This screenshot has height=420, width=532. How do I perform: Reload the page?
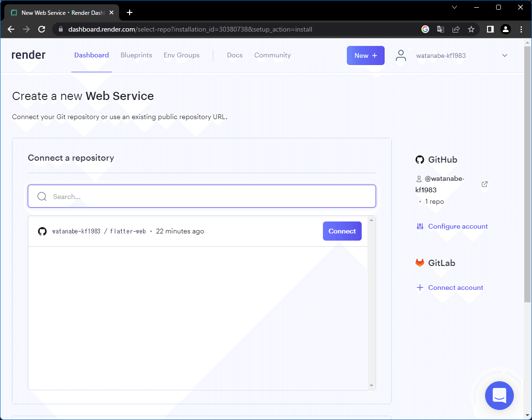coord(42,29)
